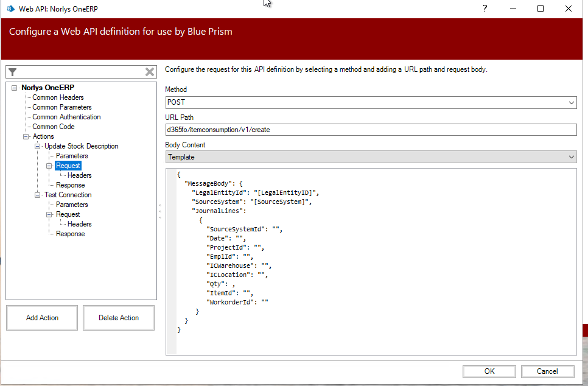
Task: Click the help question mark icon
Action: [x=485, y=9]
